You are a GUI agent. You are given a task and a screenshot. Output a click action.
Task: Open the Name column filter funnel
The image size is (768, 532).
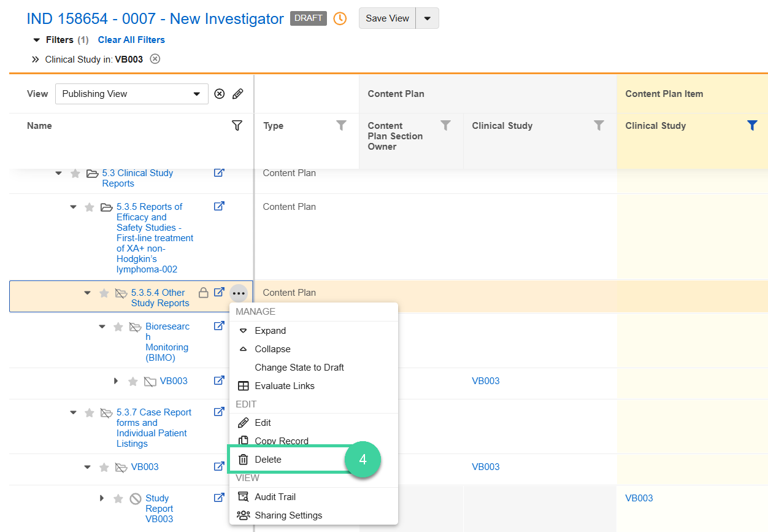[x=237, y=126]
